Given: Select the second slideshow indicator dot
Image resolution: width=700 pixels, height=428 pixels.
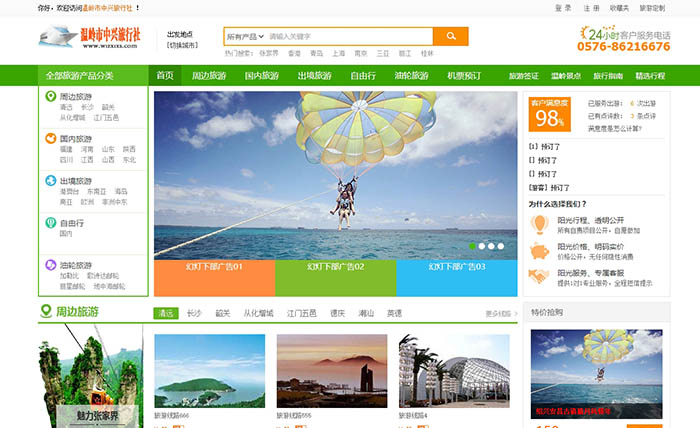Looking at the screenshot, I should tap(481, 246).
